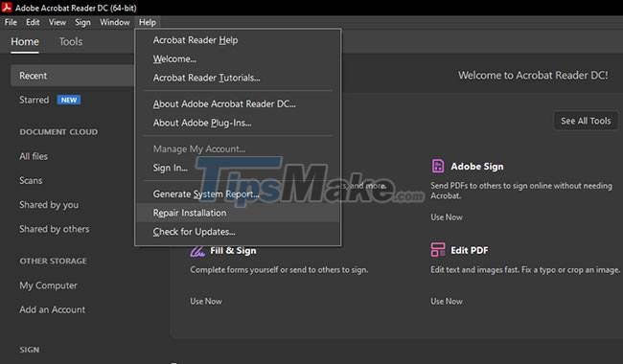Switch to the Tools tab
The height and width of the screenshot is (364, 623).
[71, 42]
